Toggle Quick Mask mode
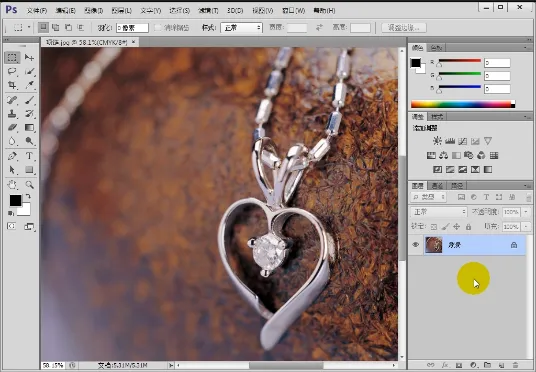The width and height of the screenshot is (536, 372). coord(12,226)
